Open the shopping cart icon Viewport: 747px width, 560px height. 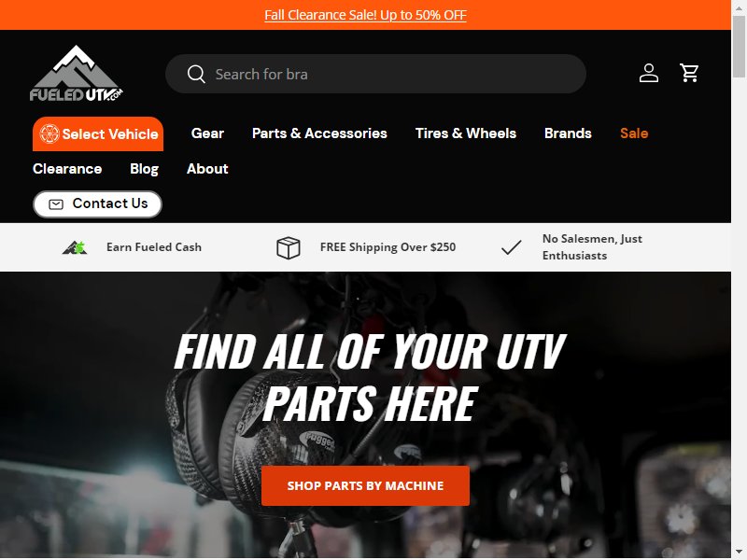pos(689,74)
